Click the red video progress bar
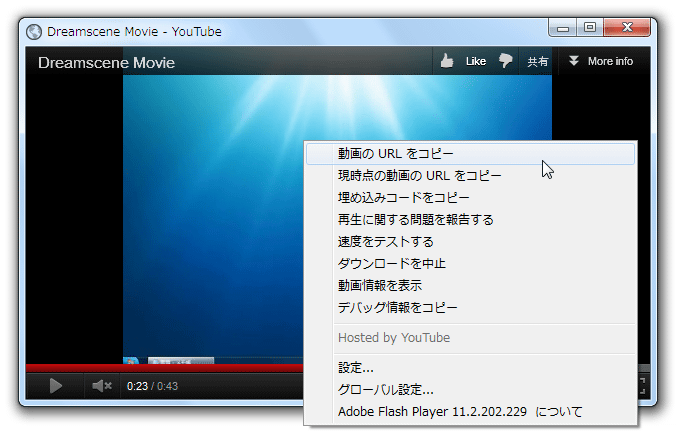 (164, 368)
